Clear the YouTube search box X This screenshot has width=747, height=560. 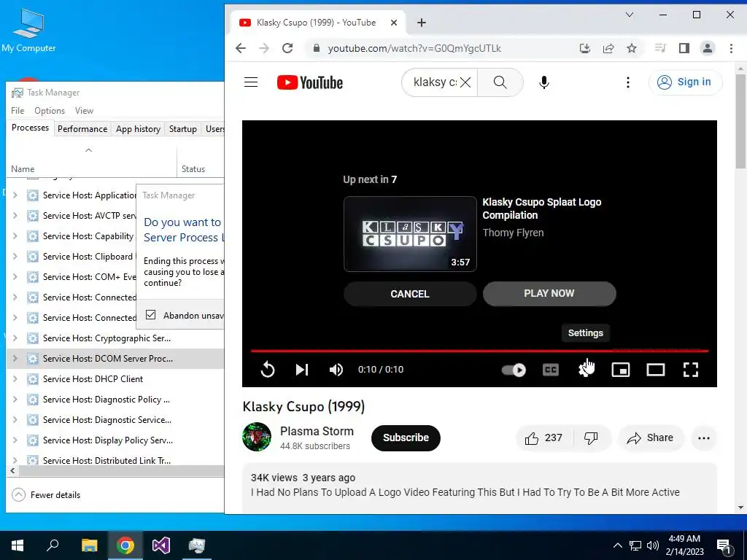coord(465,82)
